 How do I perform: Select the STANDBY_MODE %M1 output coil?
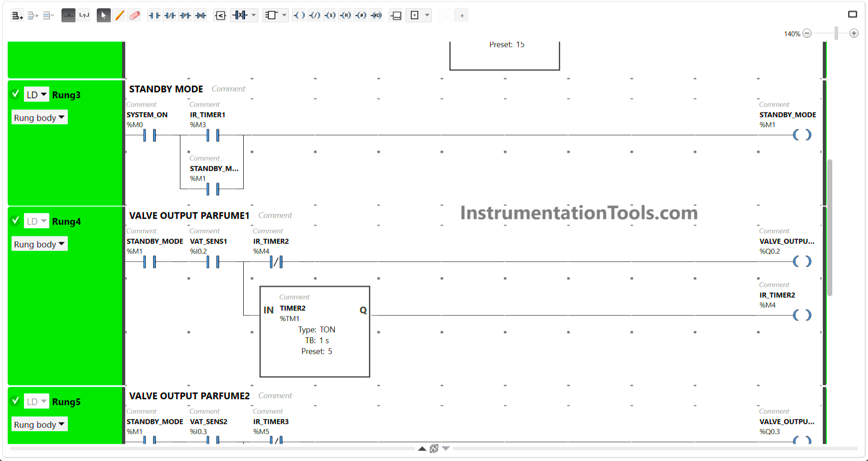click(802, 135)
